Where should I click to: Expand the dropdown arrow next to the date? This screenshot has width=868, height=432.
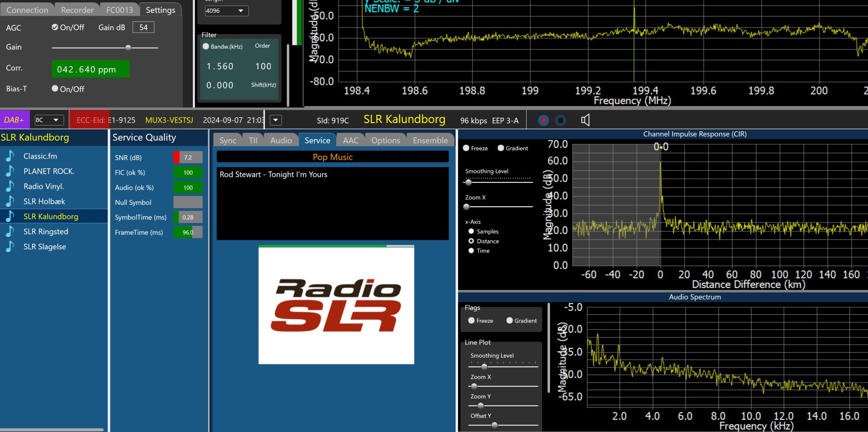[x=276, y=120]
